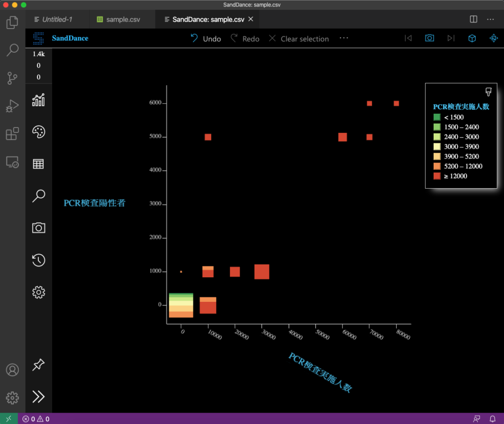Screen dimensions: 504x424
Task: Expand the sidebar with double chevron
Action: pos(38,396)
